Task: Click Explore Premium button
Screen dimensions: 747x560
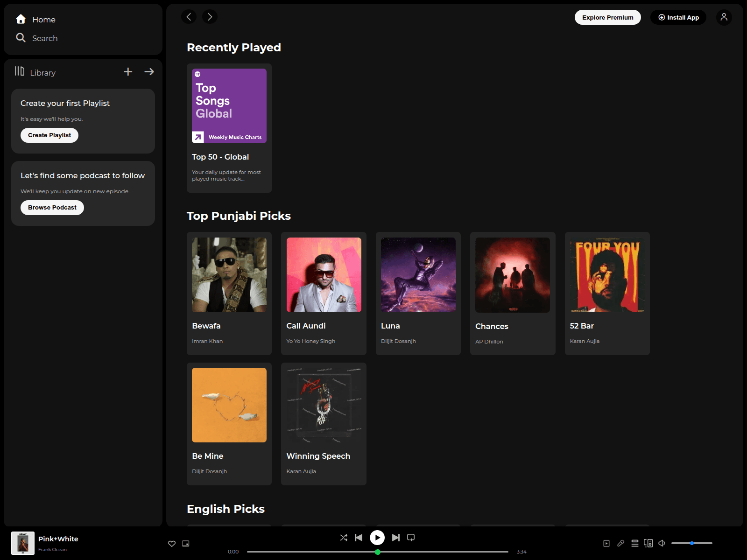Action: pos(608,17)
